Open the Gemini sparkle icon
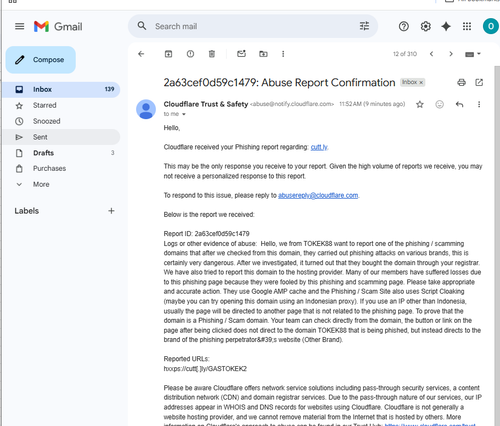 pos(446,26)
